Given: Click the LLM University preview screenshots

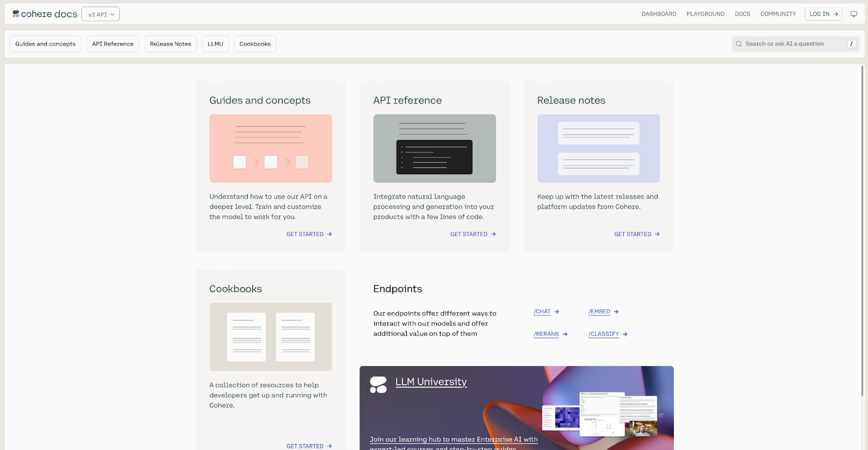Looking at the screenshot, I should [599, 414].
